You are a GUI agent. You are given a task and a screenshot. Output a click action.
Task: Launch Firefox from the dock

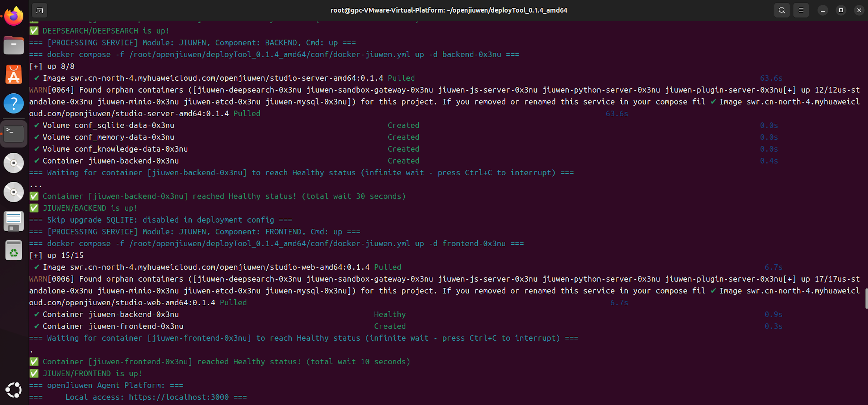point(14,16)
